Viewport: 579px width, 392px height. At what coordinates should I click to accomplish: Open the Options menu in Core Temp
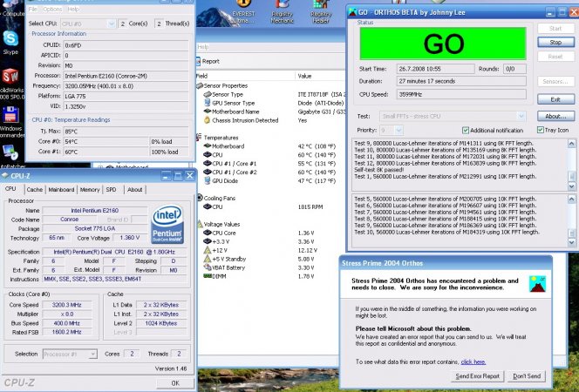click(x=52, y=10)
